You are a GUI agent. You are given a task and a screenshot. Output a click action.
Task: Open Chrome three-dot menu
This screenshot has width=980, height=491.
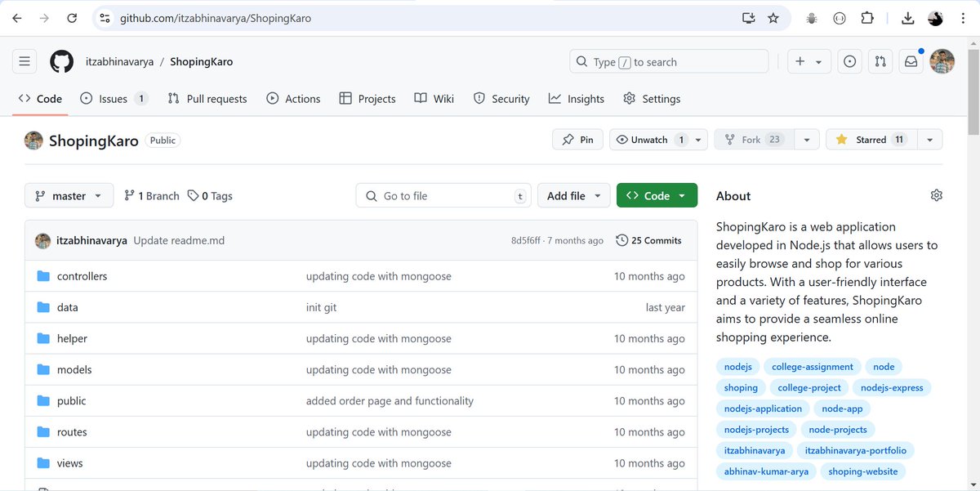(x=963, y=18)
